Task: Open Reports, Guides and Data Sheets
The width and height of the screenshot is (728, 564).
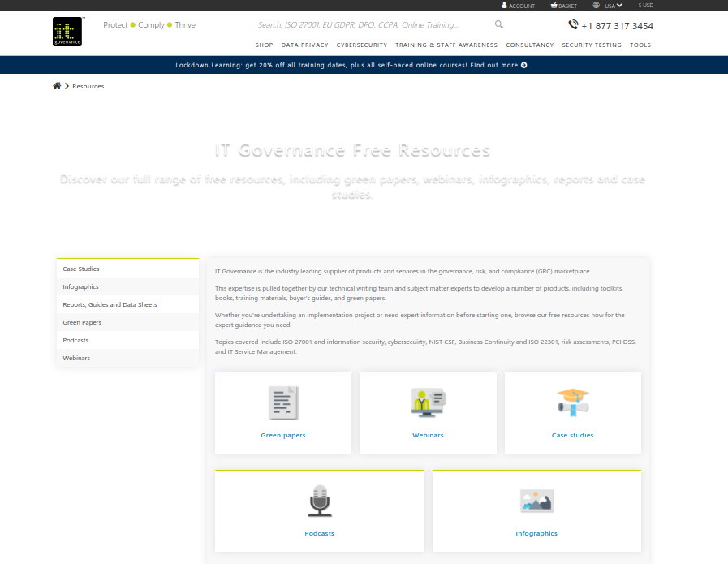Action: coord(127,304)
